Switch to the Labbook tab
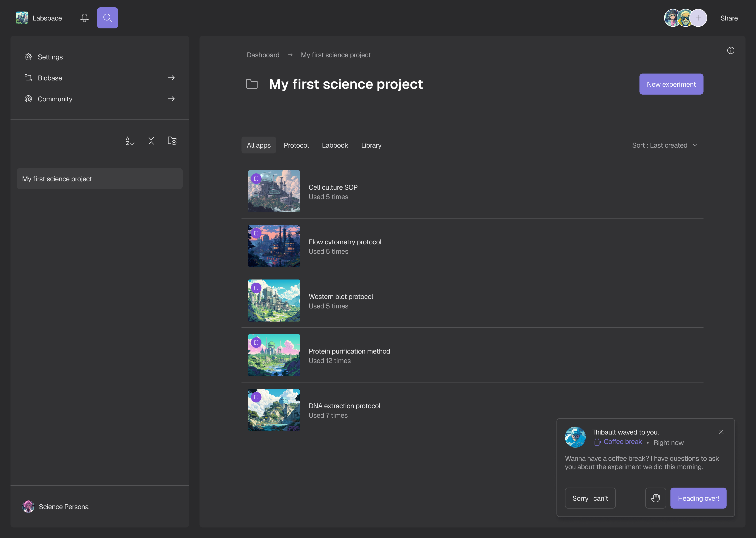The image size is (756, 538). click(x=335, y=145)
